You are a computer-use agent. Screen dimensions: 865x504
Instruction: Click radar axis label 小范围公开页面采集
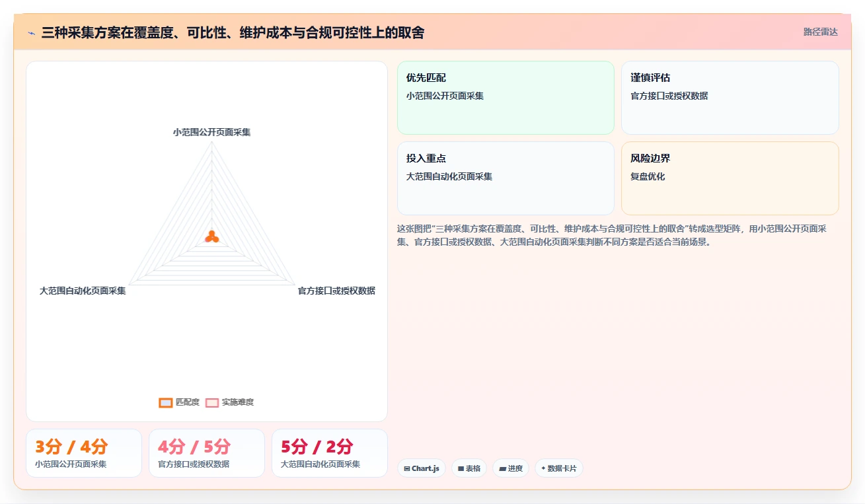point(211,132)
